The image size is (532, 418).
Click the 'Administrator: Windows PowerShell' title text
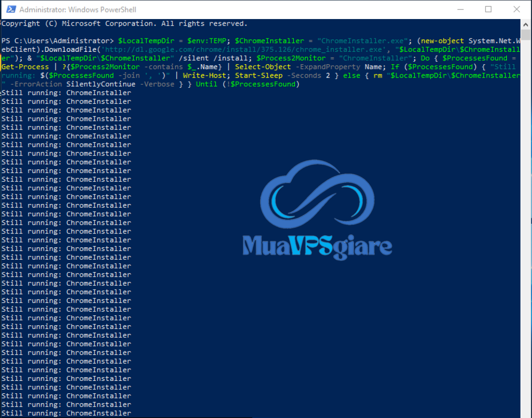[78, 10]
